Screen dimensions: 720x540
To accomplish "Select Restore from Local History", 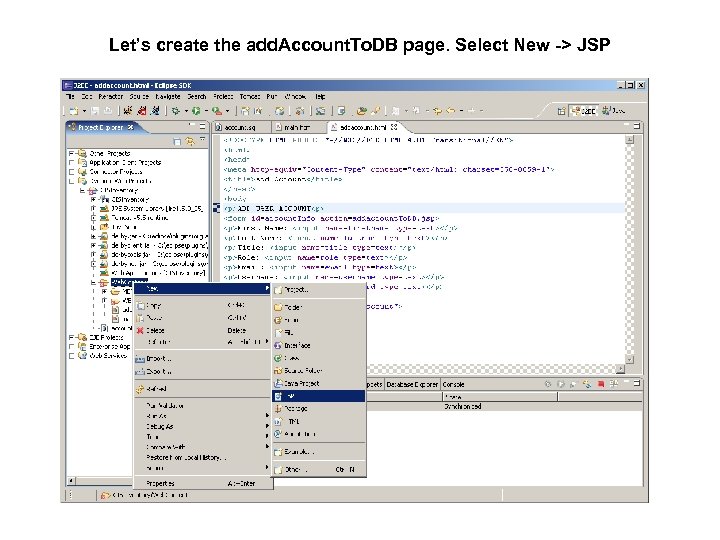I will [202, 457].
